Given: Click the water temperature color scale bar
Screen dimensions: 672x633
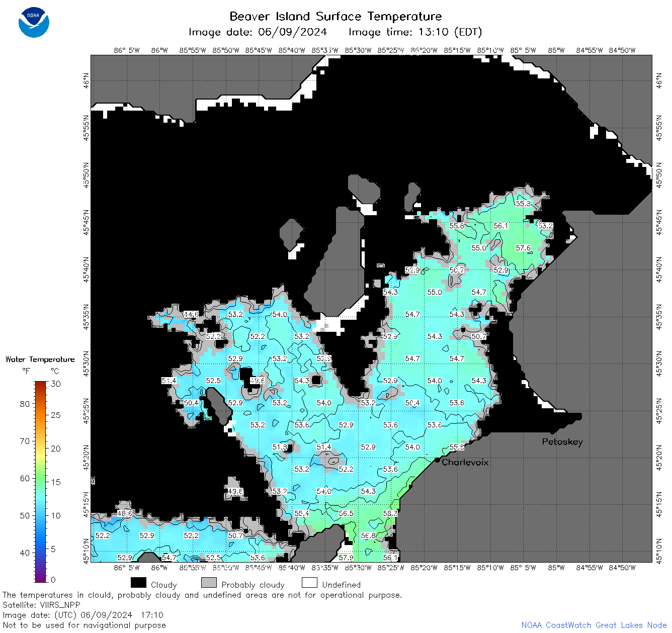Looking at the screenshot, I should pyautogui.click(x=40, y=481).
